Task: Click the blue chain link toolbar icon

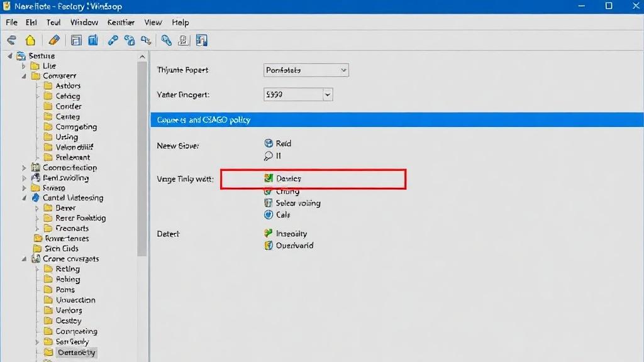Action: 113,40
